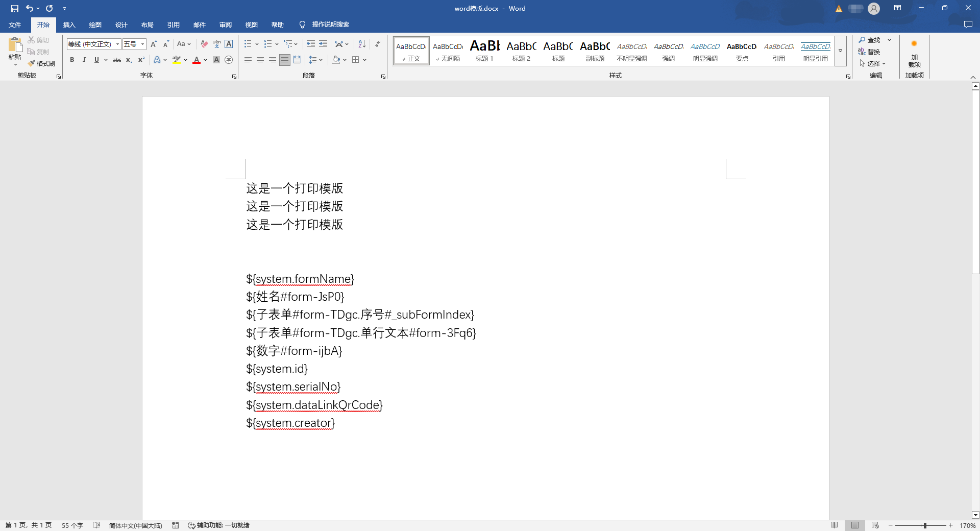The width and height of the screenshot is (980, 531).
Task: Open bullet list style dropdown arrow
Action: [x=257, y=44]
